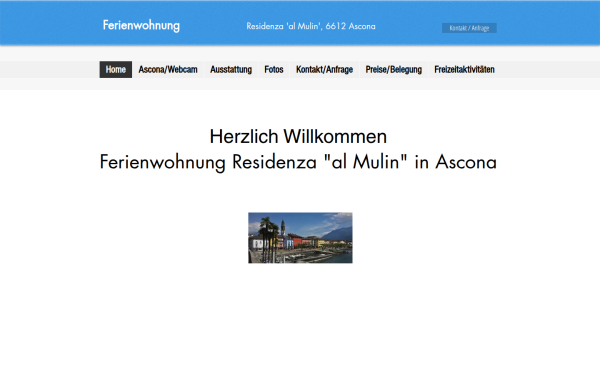Click the Ferienwohnung site title

[141, 26]
